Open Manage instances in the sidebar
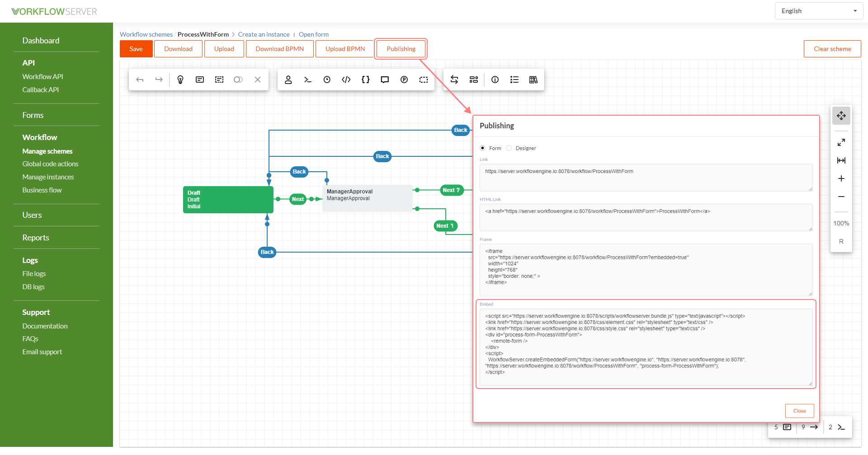868x455 pixels. tap(48, 177)
